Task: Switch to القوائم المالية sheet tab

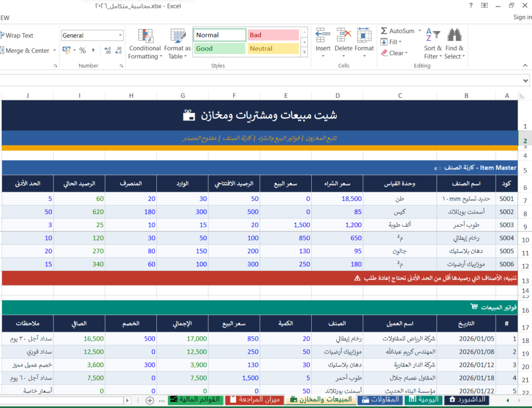Action: point(195,400)
